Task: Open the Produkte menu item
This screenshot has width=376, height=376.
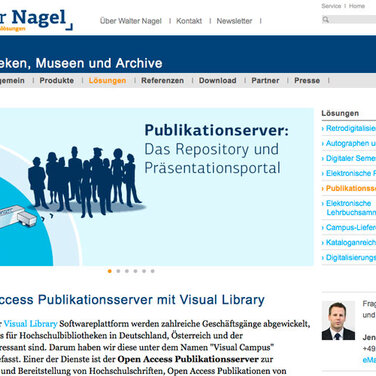Action: coord(57,81)
